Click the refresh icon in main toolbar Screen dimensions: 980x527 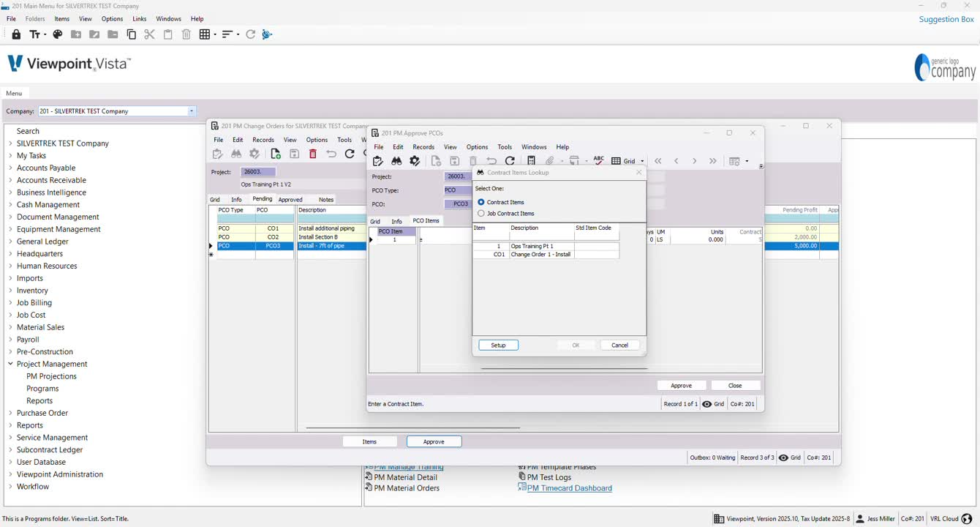point(251,34)
